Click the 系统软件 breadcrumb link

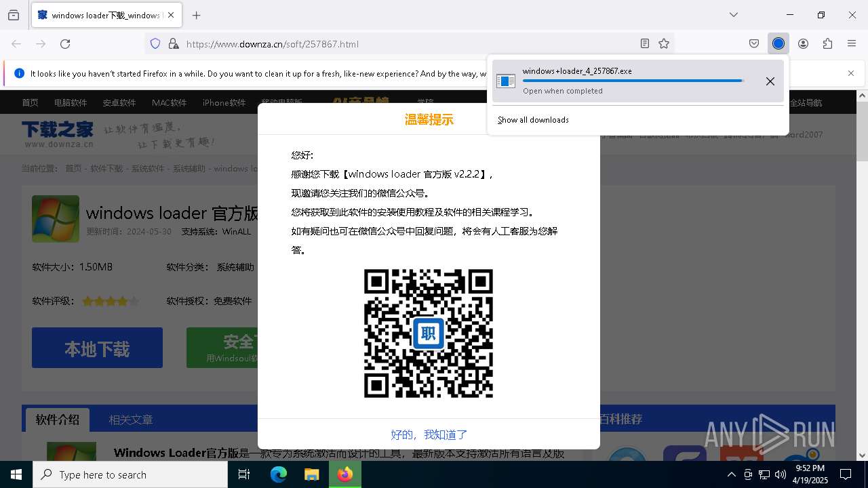click(x=148, y=168)
